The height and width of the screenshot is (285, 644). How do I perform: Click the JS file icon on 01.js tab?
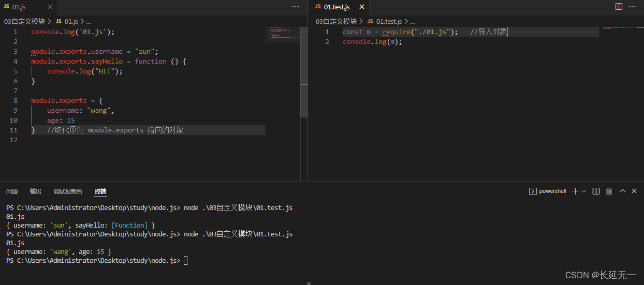6,7
